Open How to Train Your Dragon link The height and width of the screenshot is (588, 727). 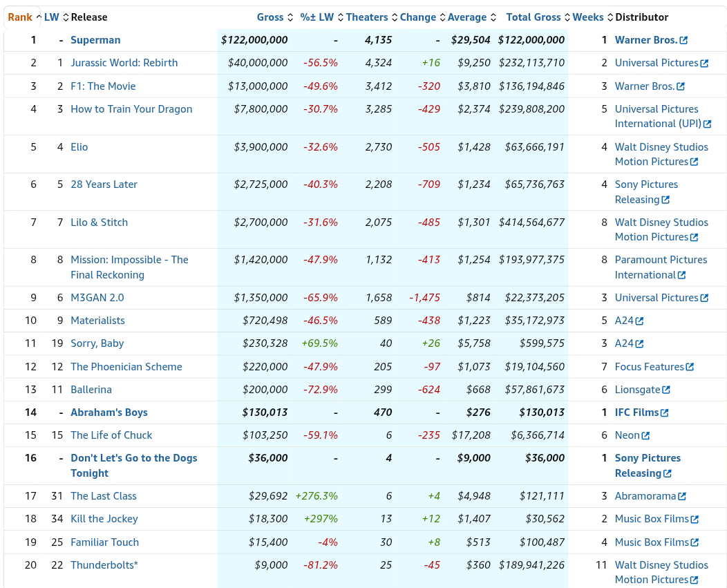(131, 109)
